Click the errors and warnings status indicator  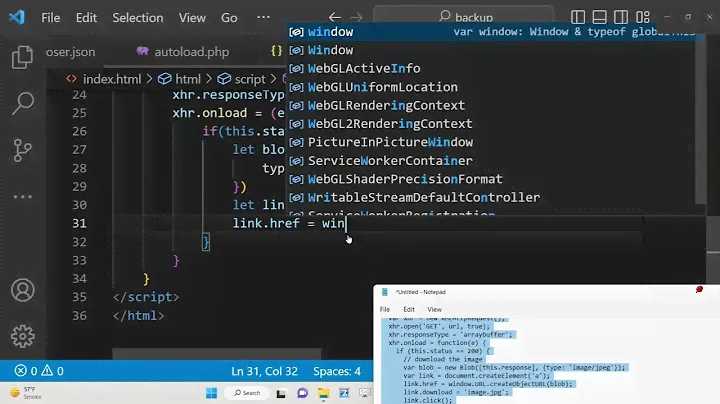pos(39,371)
